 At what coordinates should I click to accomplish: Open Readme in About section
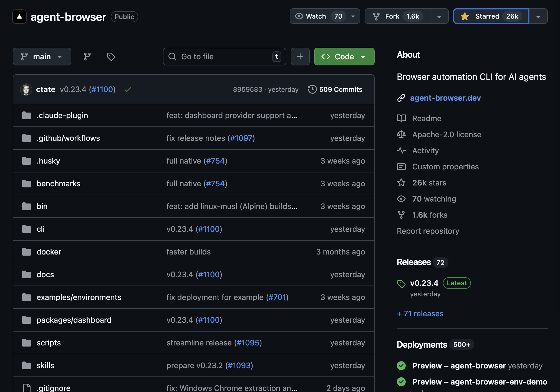[x=427, y=118]
